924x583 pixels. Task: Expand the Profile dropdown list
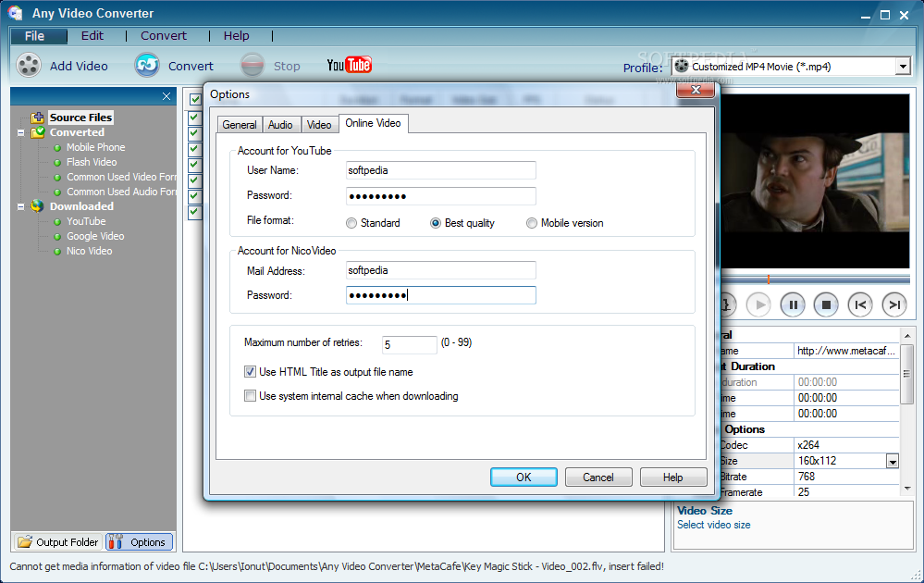tap(903, 67)
